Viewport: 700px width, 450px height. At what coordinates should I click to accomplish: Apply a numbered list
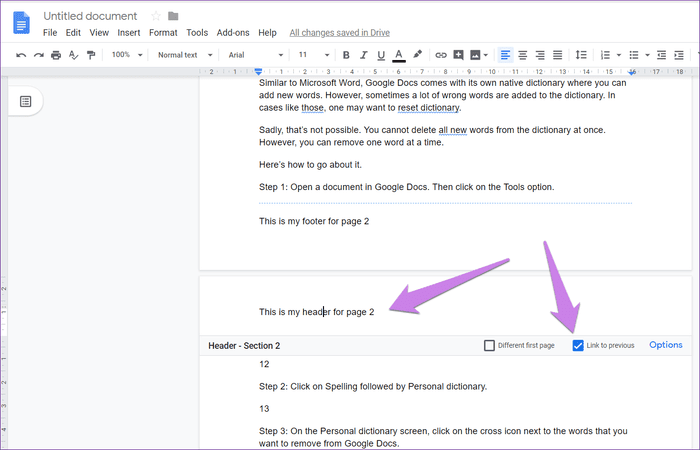point(605,55)
